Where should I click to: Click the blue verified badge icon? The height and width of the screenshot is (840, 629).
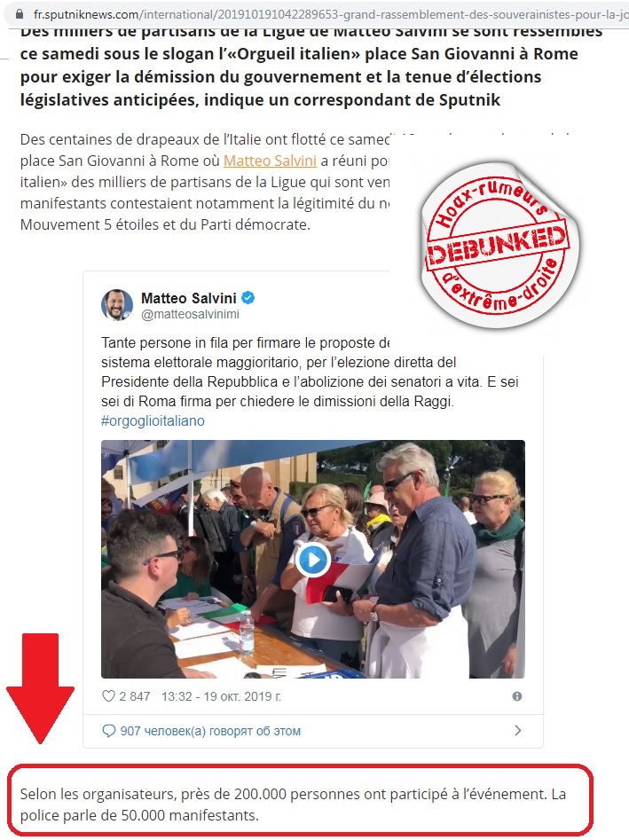click(248, 298)
